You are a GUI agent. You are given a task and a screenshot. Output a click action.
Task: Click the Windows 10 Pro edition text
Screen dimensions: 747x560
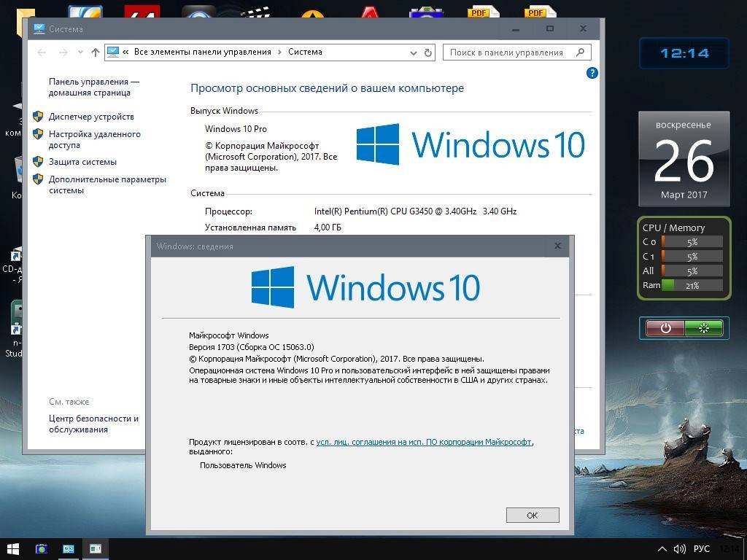click(x=236, y=129)
